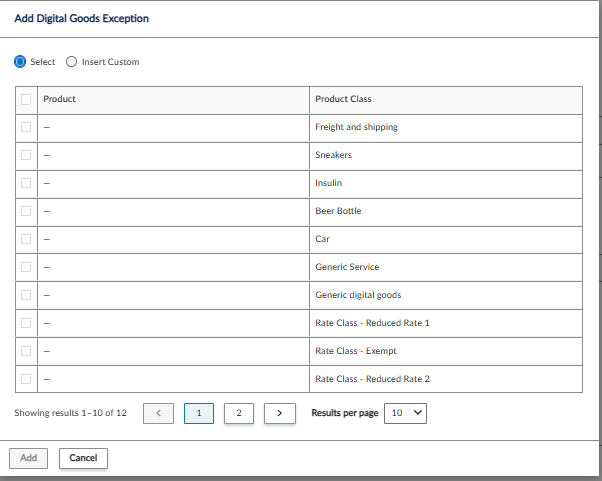The height and width of the screenshot is (481, 602).
Task: Click 'Rate Class - Exempt' text
Action: click(356, 351)
